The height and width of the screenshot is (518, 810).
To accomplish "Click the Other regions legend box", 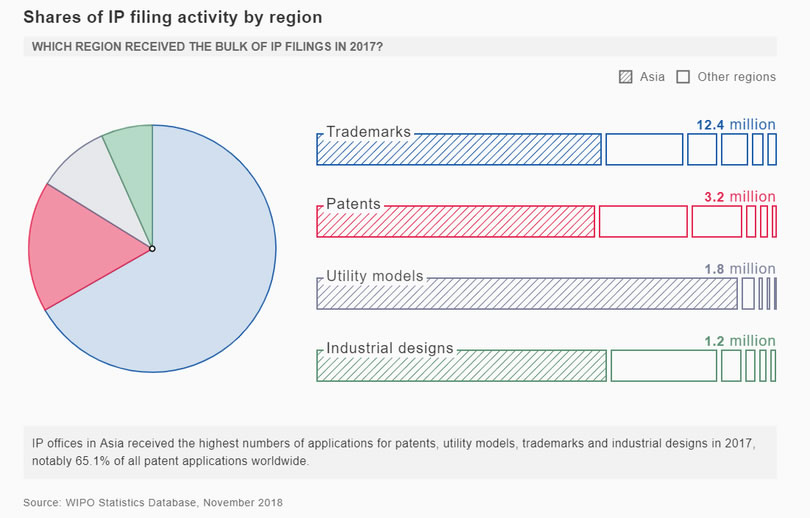I will point(684,77).
